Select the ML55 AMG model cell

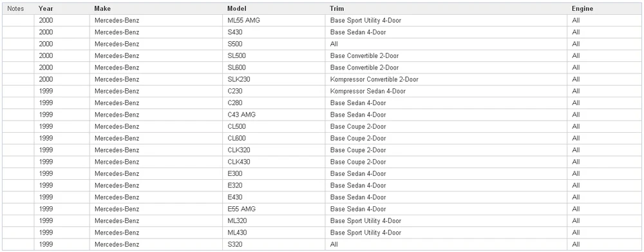click(x=274, y=21)
